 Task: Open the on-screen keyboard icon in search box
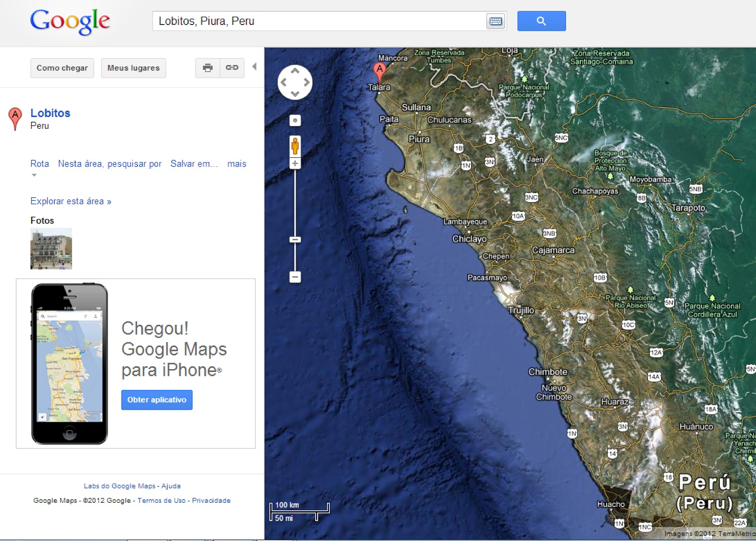pos(496,21)
